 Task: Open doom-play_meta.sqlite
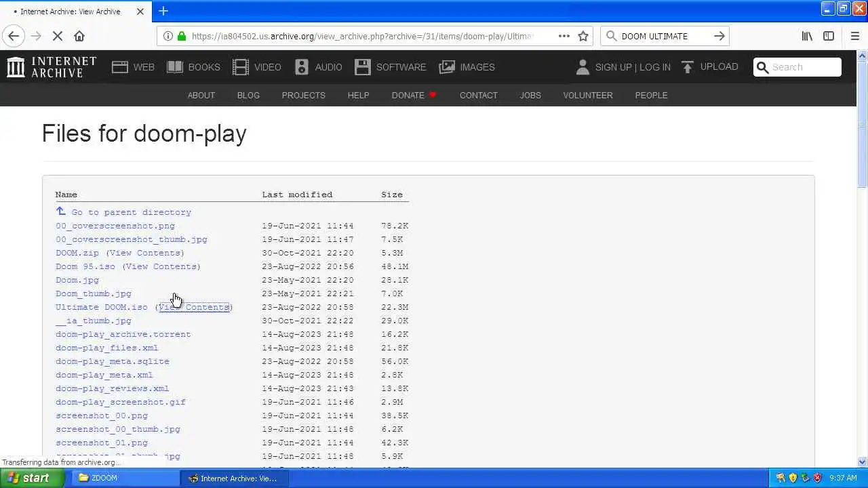[x=113, y=361]
